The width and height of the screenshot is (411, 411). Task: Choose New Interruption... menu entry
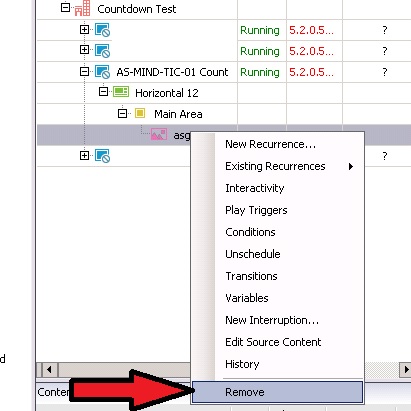pyautogui.click(x=277, y=320)
